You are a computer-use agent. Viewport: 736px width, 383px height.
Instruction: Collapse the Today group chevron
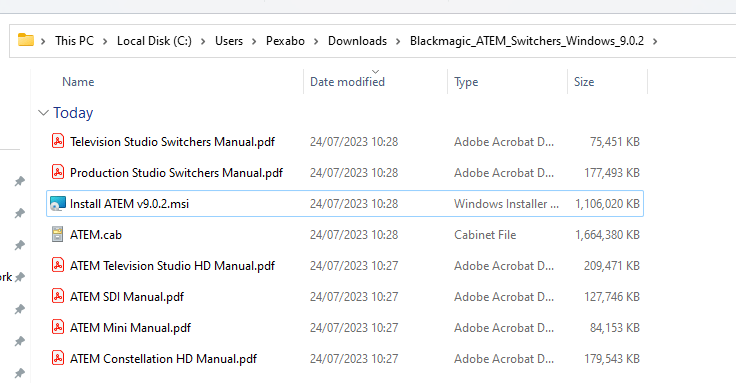[43, 113]
